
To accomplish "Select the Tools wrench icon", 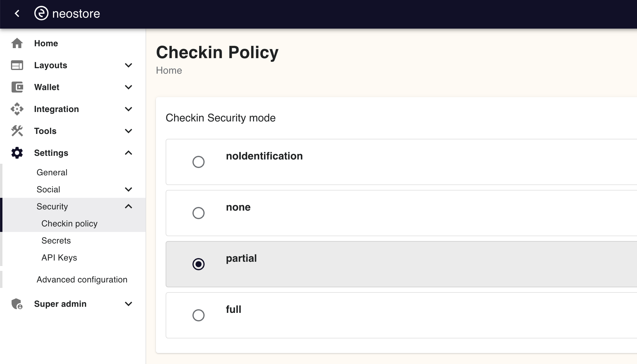I will click(17, 131).
